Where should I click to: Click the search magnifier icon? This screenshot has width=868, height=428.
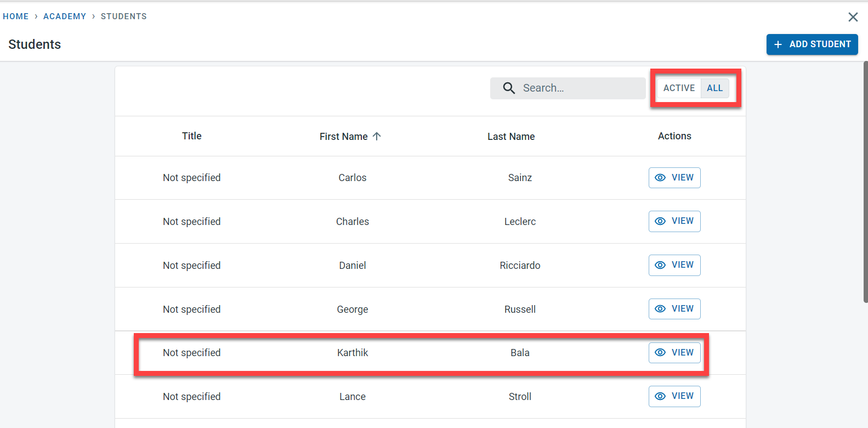[x=509, y=88]
